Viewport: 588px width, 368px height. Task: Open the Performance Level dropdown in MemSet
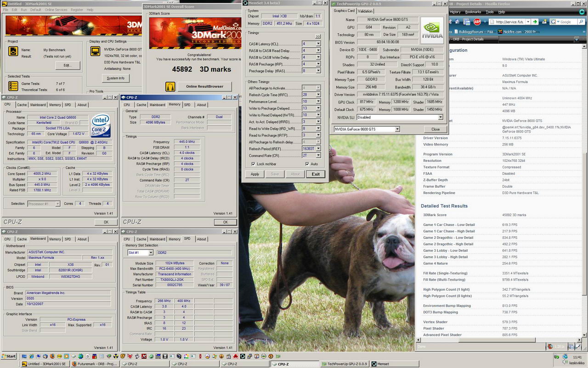[x=318, y=102]
